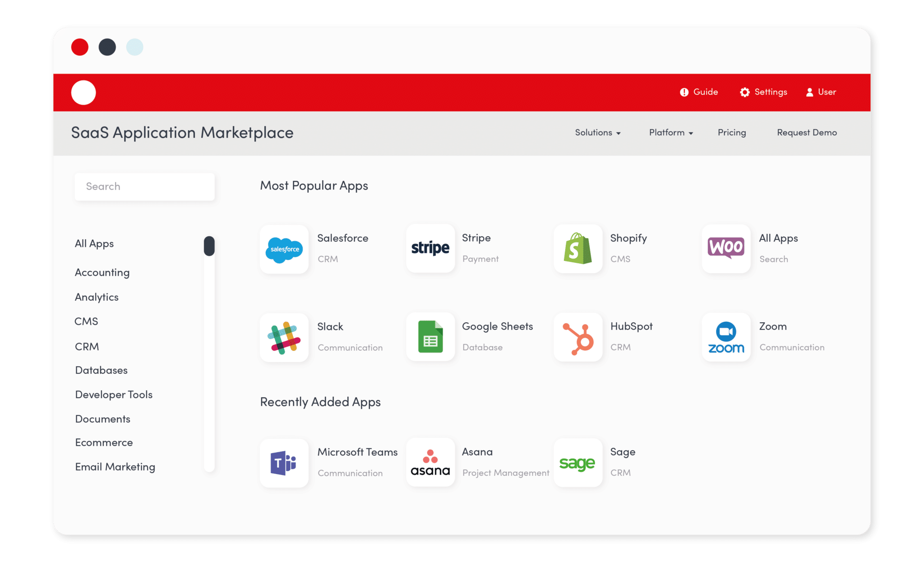Click the Stripe app name

pyautogui.click(x=476, y=238)
